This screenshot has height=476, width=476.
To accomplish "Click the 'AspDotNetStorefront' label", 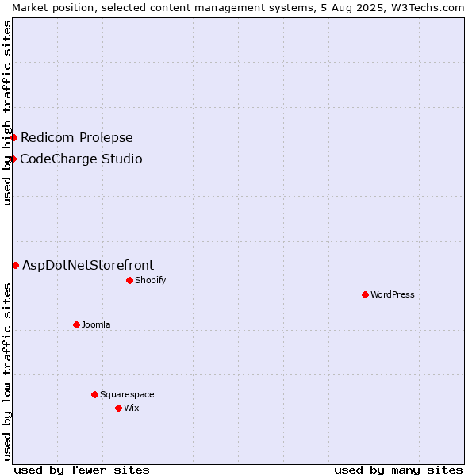I will tap(88, 265).
